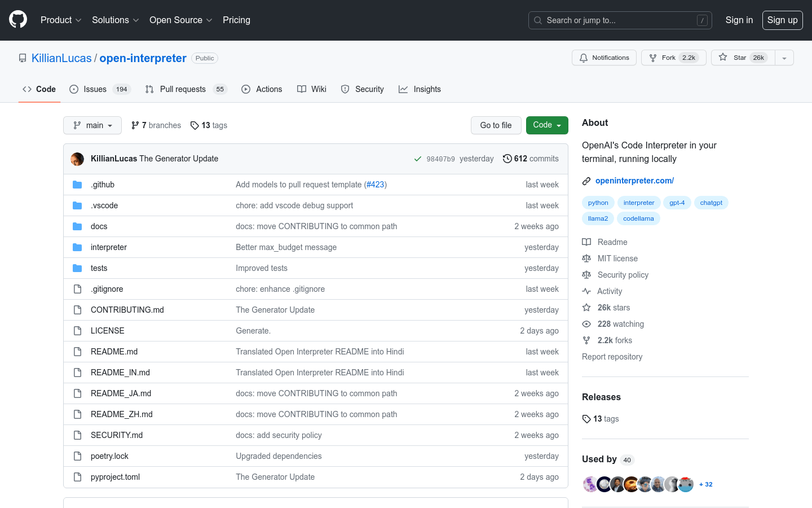The height and width of the screenshot is (508, 812).
Task: Click the GitHub logo icon
Action: 18,20
